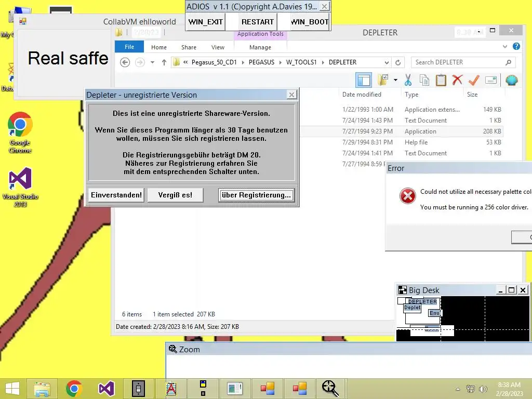Go forward in Explorer navigation
Image resolution: width=532 pixels, height=399 pixels.
[140, 62]
